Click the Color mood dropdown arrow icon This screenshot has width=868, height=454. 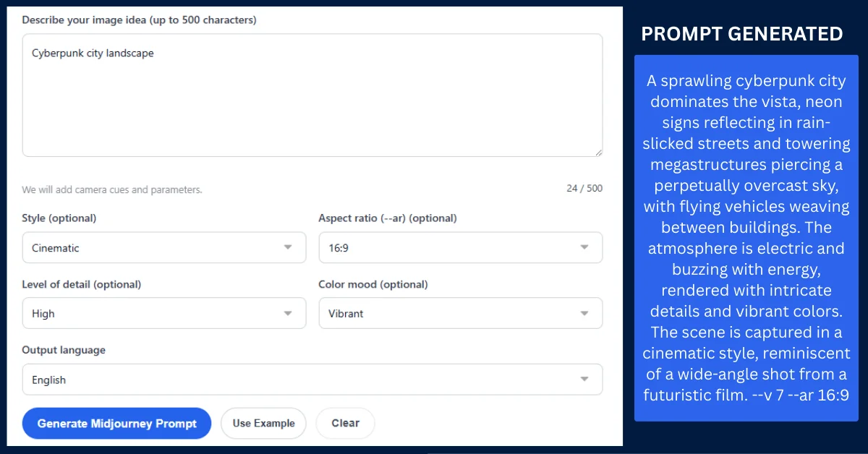click(584, 313)
